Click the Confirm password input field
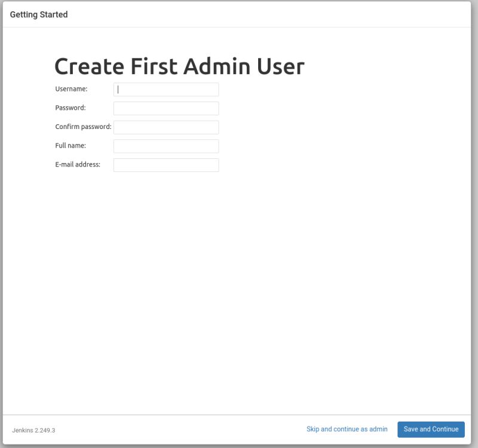 coord(166,127)
